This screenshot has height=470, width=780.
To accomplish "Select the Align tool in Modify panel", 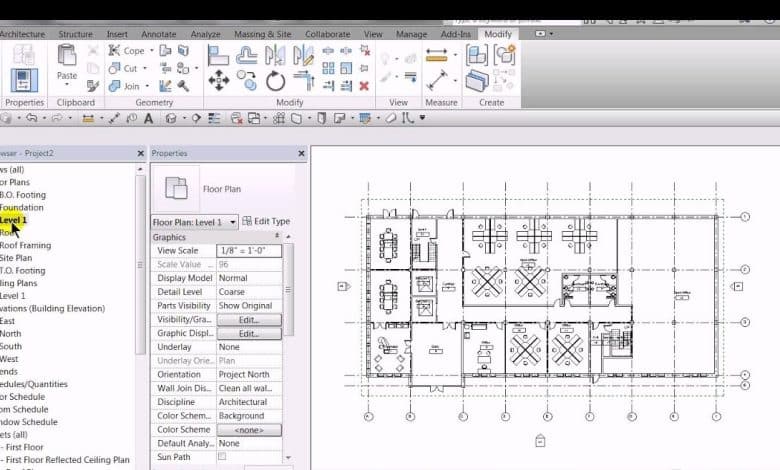I will [218, 55].
